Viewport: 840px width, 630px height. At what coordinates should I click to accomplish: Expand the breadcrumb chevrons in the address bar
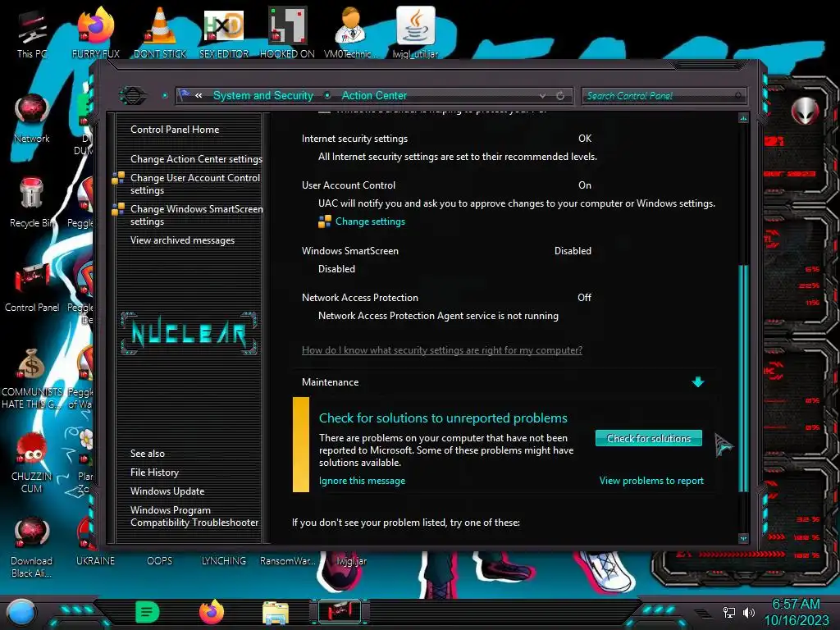pyautogui.click(x=199, y=96)
